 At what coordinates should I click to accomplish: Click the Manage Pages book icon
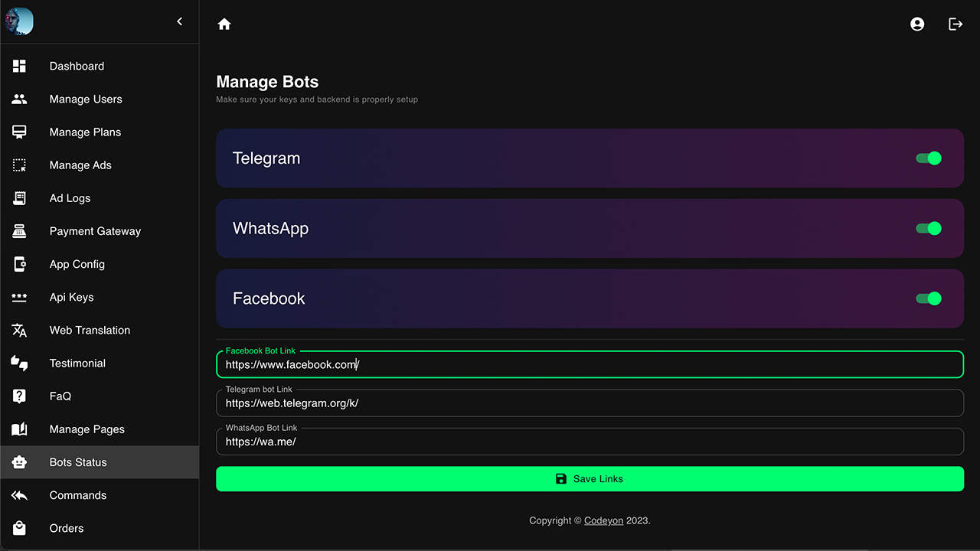[x=19, y=429]
